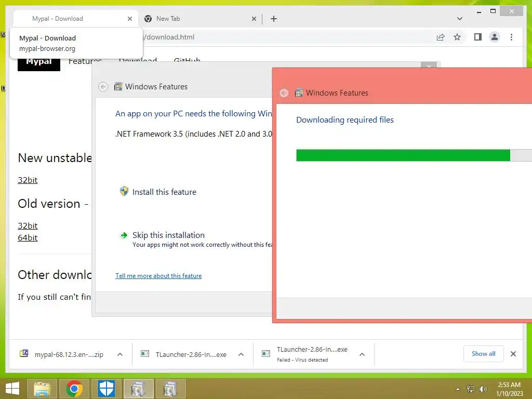Close the downloads bar

tap(513, 354)
